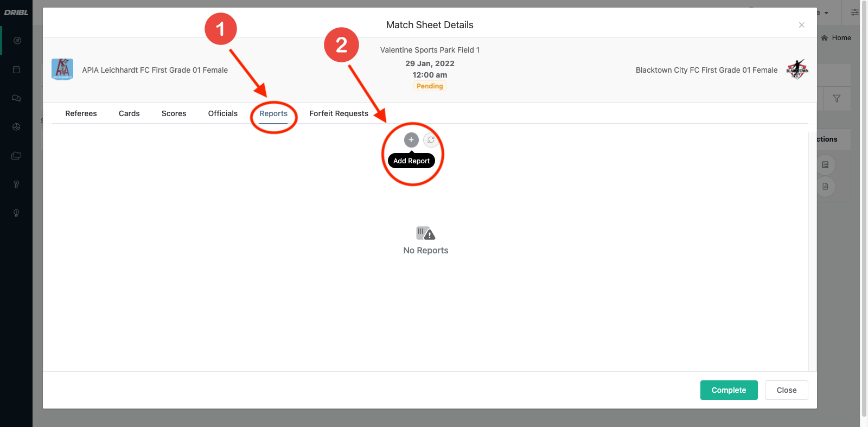Select the Forfeit Requests tab
Image resolution: width=868 pixels, height=427 pixels.
pos(339,113)
